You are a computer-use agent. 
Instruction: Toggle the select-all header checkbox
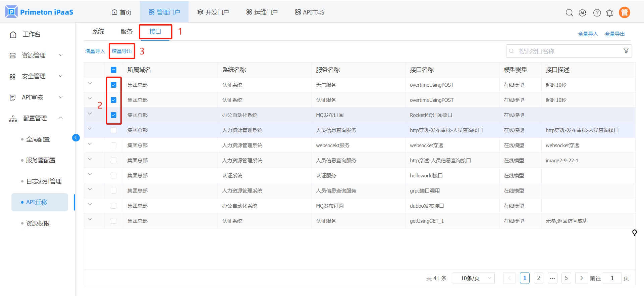[114, 70]
